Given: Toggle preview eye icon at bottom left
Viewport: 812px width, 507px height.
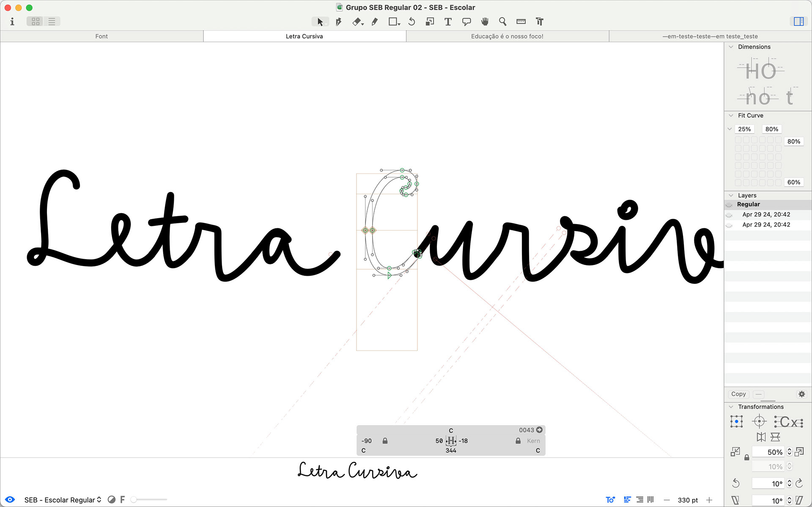Looking at the screenshot, I should point(10,499).
